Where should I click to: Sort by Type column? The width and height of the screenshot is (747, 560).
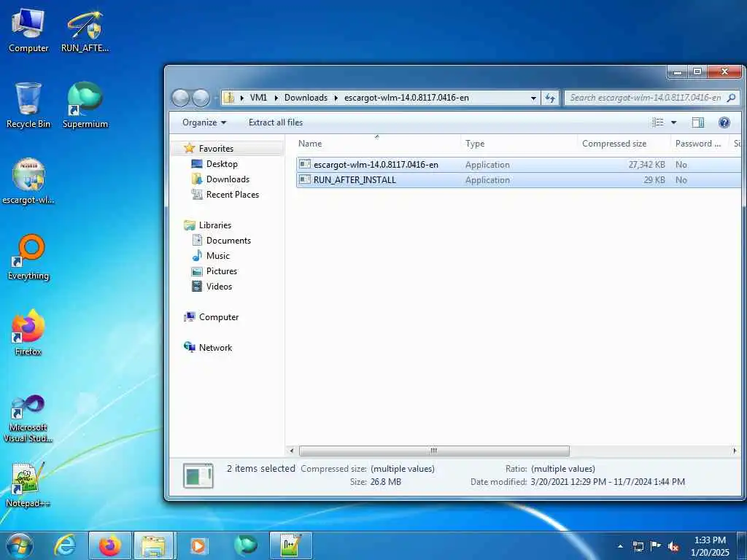click(519, 144)
